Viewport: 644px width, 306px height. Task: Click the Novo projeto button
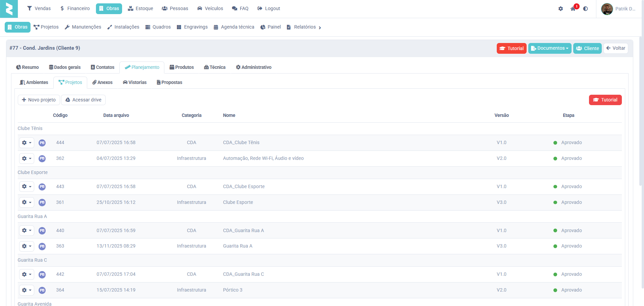point(39,100)
